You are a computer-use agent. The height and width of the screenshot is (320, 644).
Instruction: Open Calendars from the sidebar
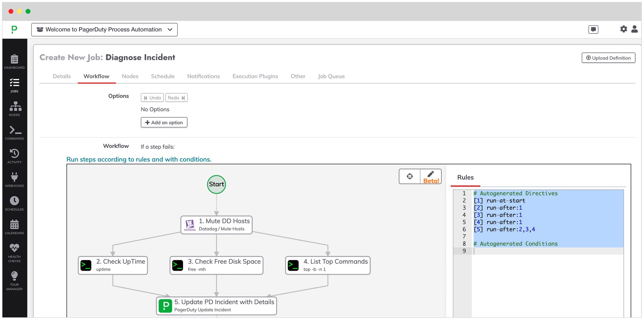tap(14, 226)
